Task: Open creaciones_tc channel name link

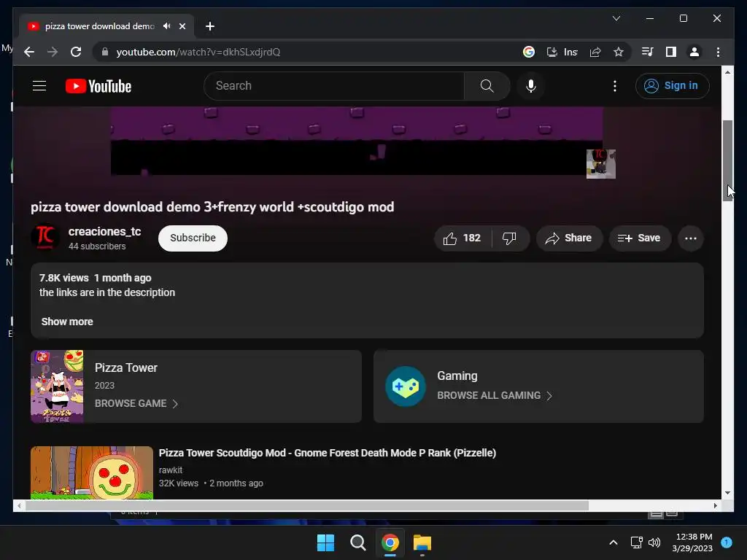Action: click(104, 231)
